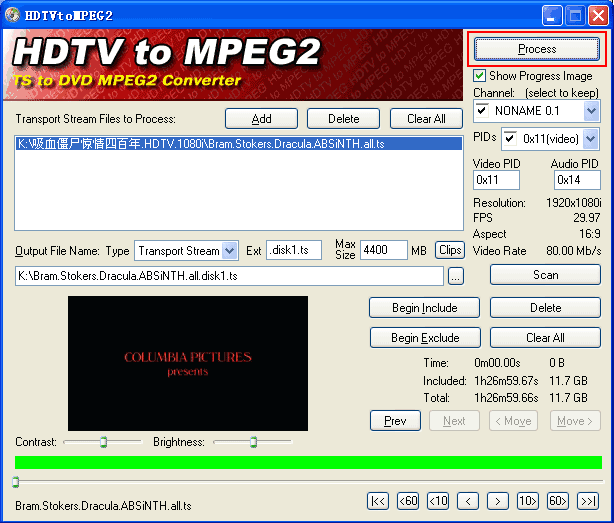Viewport: 614px width, 523px height.
Task: Open the output Type Transport Stream dropdown
Action: (x=229, y=251)
